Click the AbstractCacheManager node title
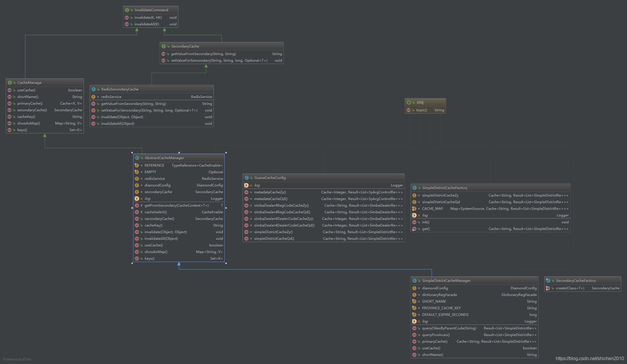The width and height of the screenshot is (627, 364). tap(164, 158)
